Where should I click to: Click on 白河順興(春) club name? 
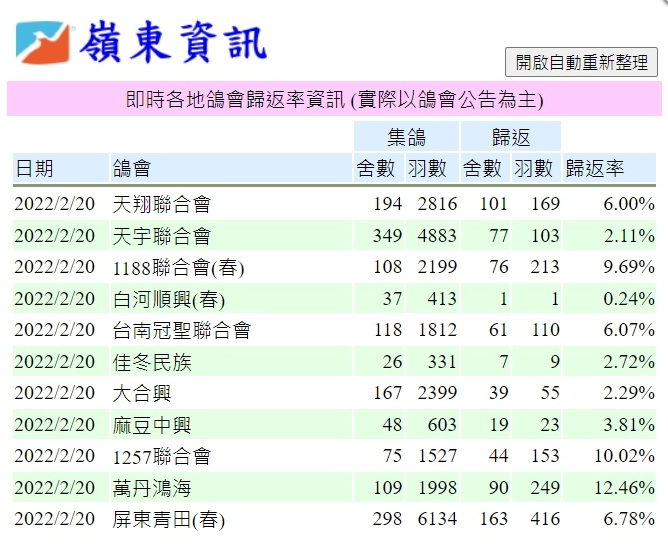pyautogui.click(x=169, y=299)
